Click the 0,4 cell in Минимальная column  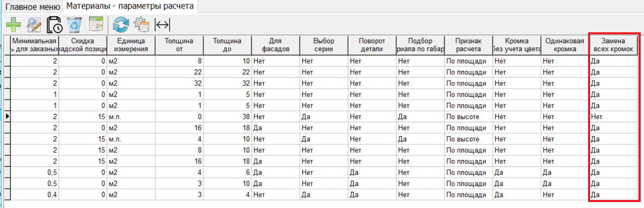click(34, 194)
